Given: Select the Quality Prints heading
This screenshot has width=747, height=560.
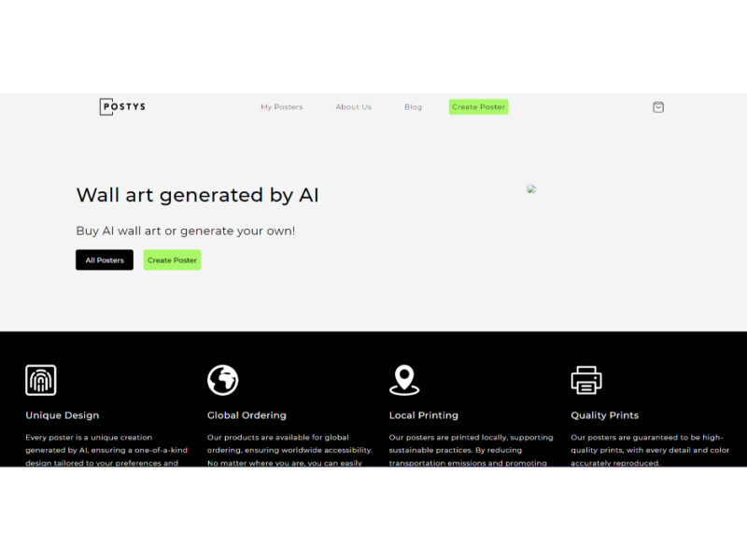Looking at the screenshot, I should coord(604,415).
